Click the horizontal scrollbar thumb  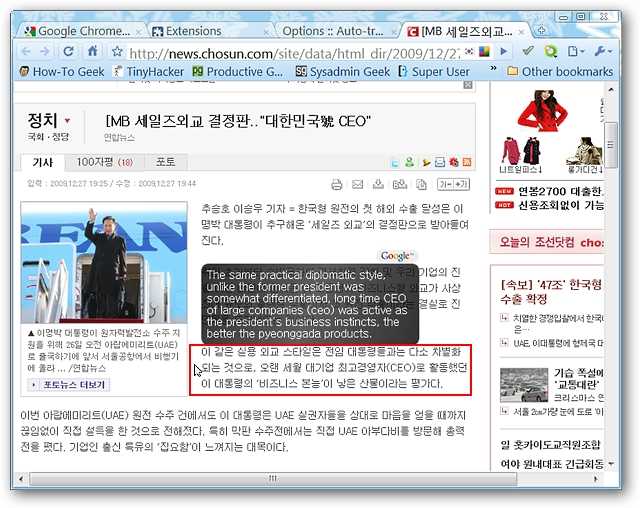coord(273,478)
